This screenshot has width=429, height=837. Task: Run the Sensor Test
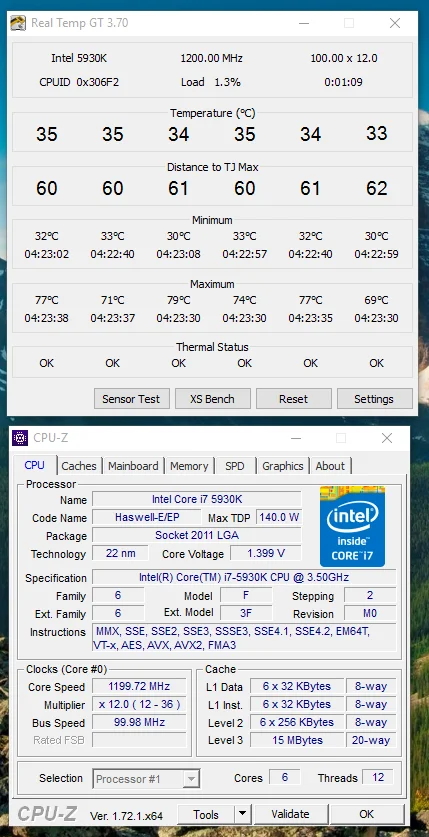pyautogui.click(x=131, y=399)
